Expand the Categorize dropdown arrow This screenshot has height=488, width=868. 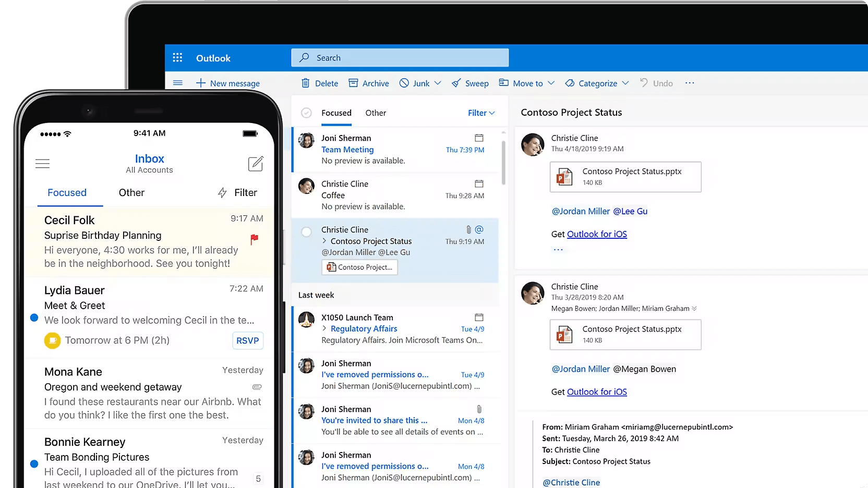[x=625, y=83]
